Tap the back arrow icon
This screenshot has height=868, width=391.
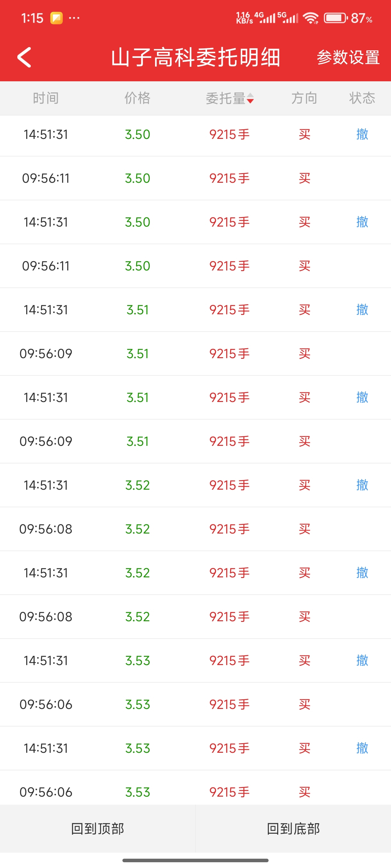point(24,57)
